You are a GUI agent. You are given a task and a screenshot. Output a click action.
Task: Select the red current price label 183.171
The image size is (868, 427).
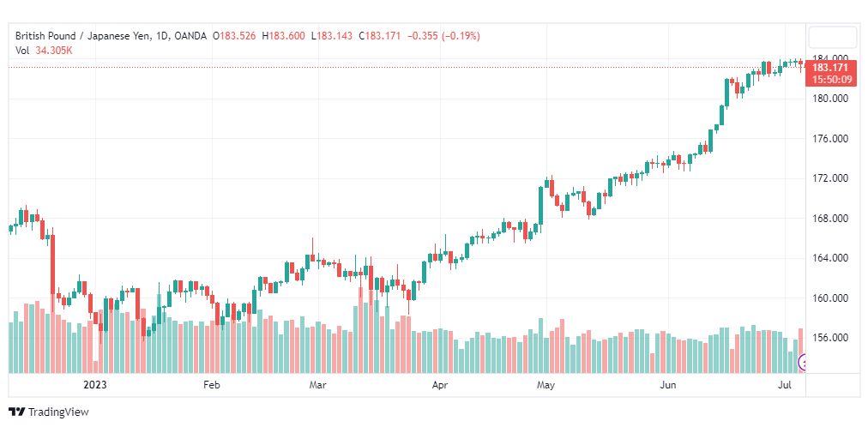(833, 68)
